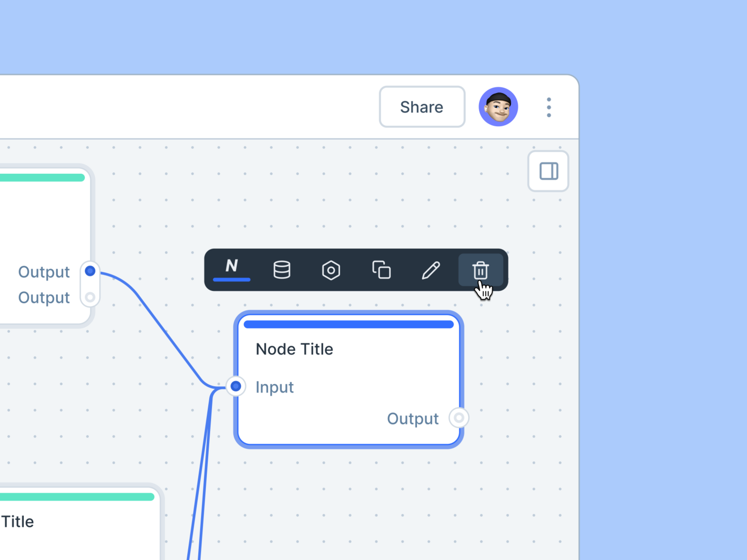Select the N node type tab in toolbar

[232, 267]
